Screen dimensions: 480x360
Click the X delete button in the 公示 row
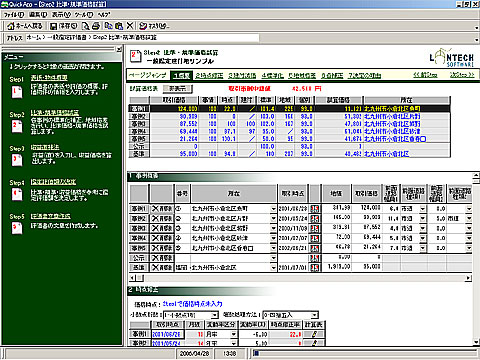pyautogui.click(x=162, y=258)
